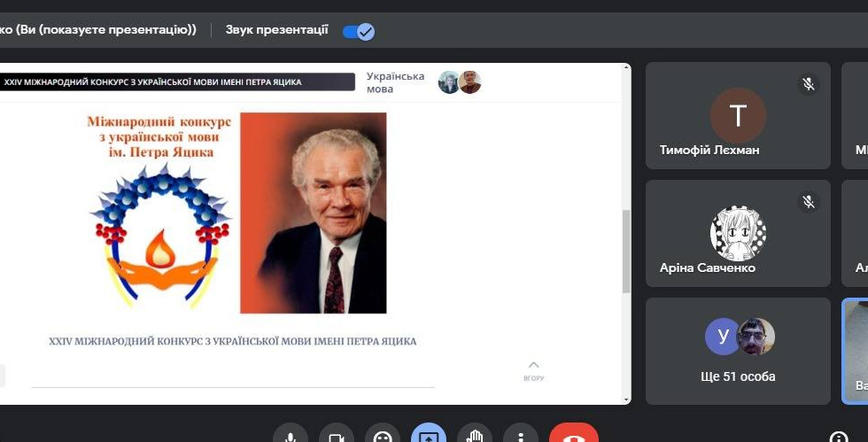This screenshot has width=868, height=442.
Task: Click the scrollbar up arrow in presentation
Action: coord(626,67)
